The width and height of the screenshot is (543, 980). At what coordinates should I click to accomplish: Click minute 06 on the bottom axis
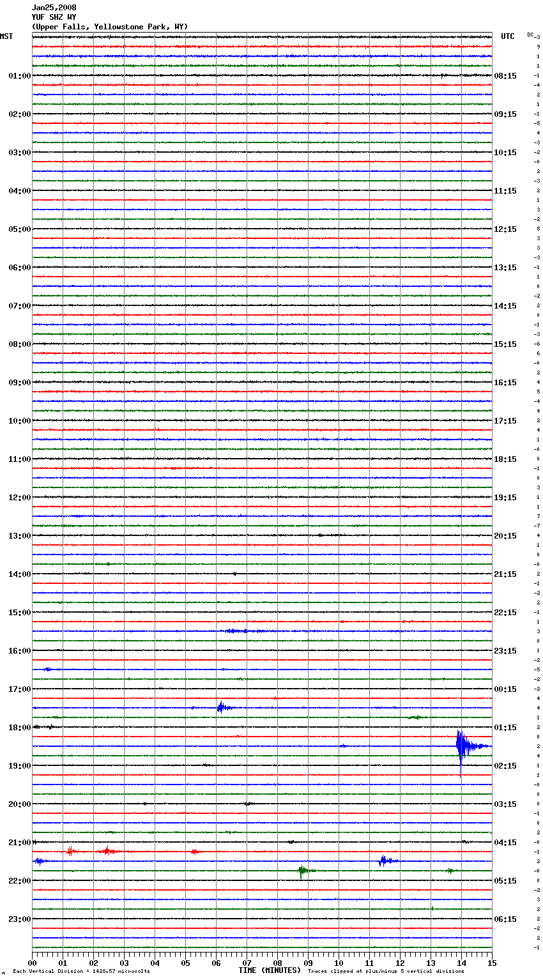(216, 963)
